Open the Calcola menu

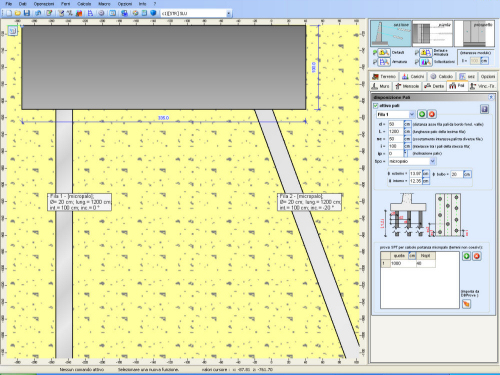click(84, 4)
